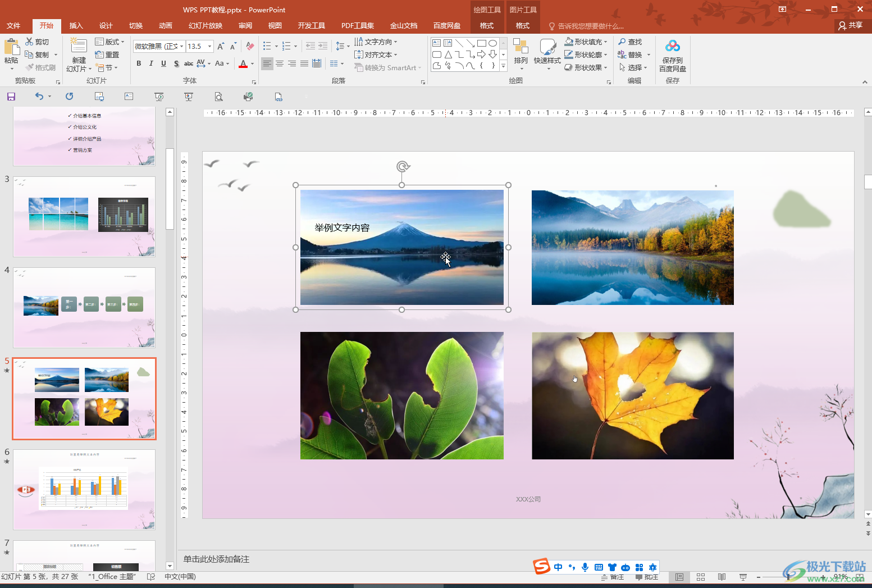Image resolution: width=872 pixels, height=588 pixels.
Task: Click the notes field '单击此处添加备注'
Action: (x=216, y=559)
